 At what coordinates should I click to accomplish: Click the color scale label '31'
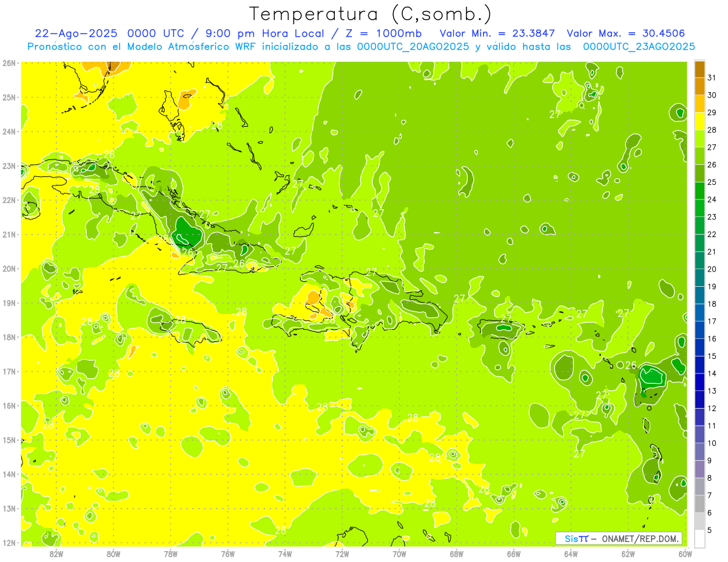(712, 77)
